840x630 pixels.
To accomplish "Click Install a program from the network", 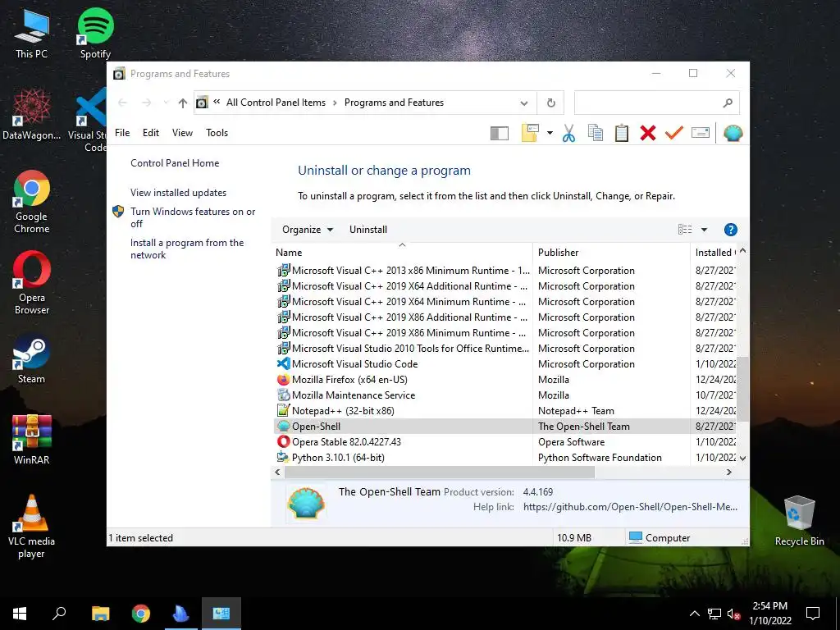I will [x=187, y=249].
